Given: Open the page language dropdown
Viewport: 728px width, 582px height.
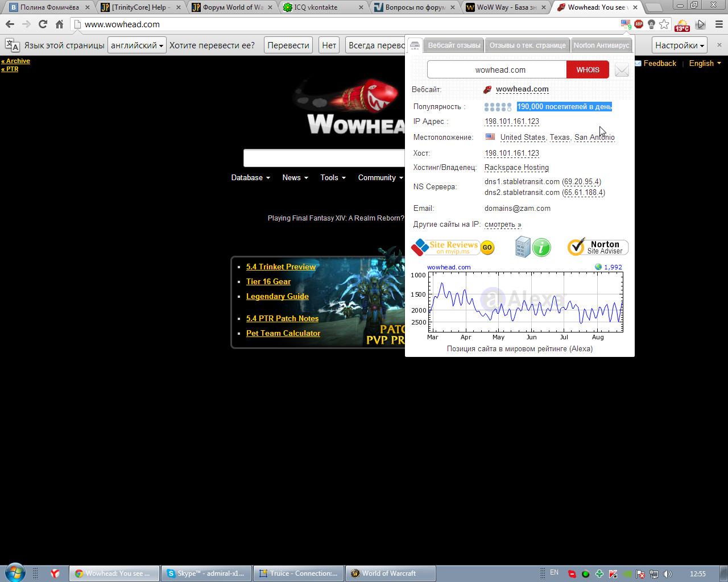Looking at the screenshot, I should 137,45.
